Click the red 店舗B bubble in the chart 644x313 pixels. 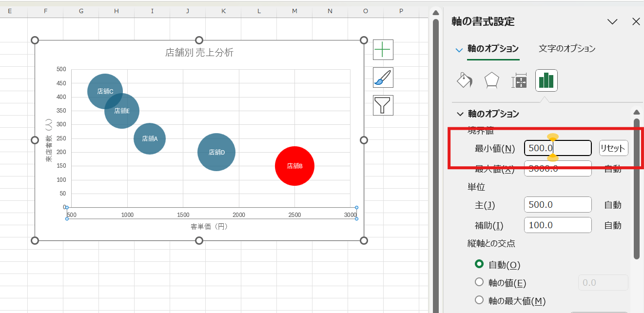(x=294, y=166)
